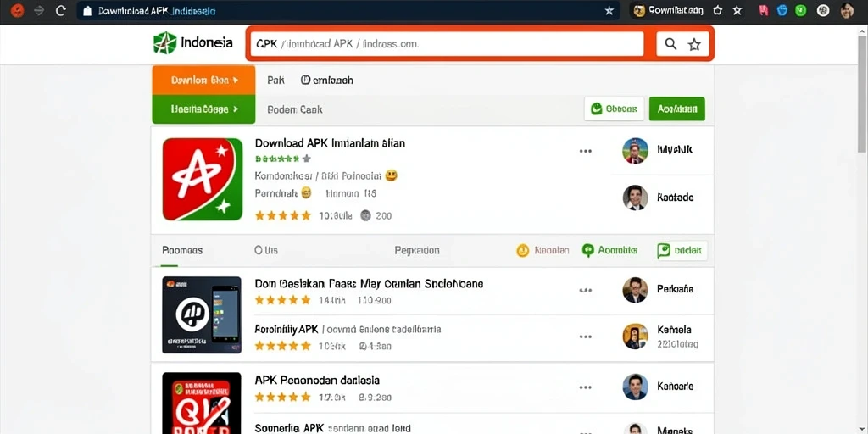Open options dots for Foroinhily APK row
868x434 pixels.
(585, 337)
